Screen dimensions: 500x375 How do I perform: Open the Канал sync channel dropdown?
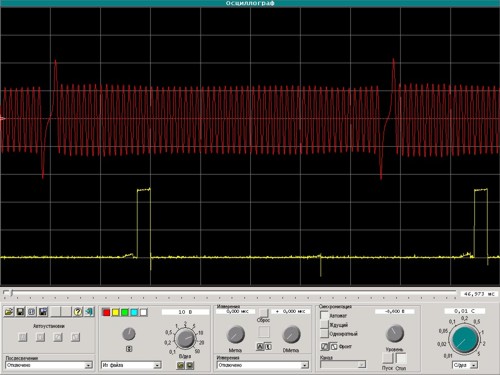point(343,364)
